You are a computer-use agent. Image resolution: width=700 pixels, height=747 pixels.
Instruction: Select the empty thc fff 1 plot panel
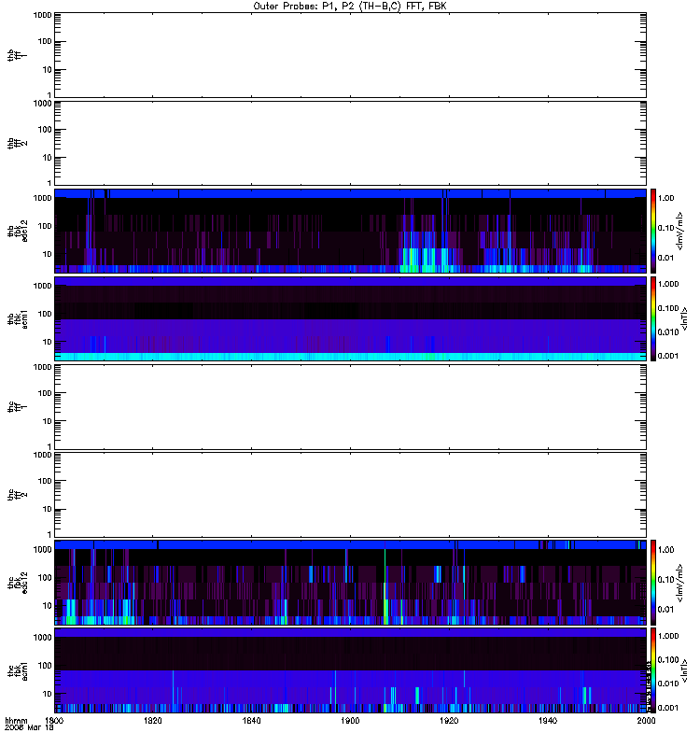point(350,407)
